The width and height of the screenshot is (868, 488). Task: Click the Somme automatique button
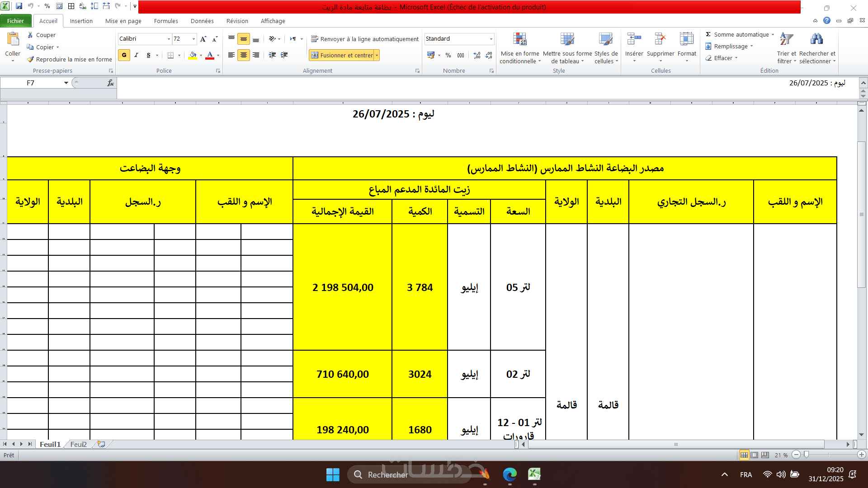pyautogui.click(x=737, y=34)
